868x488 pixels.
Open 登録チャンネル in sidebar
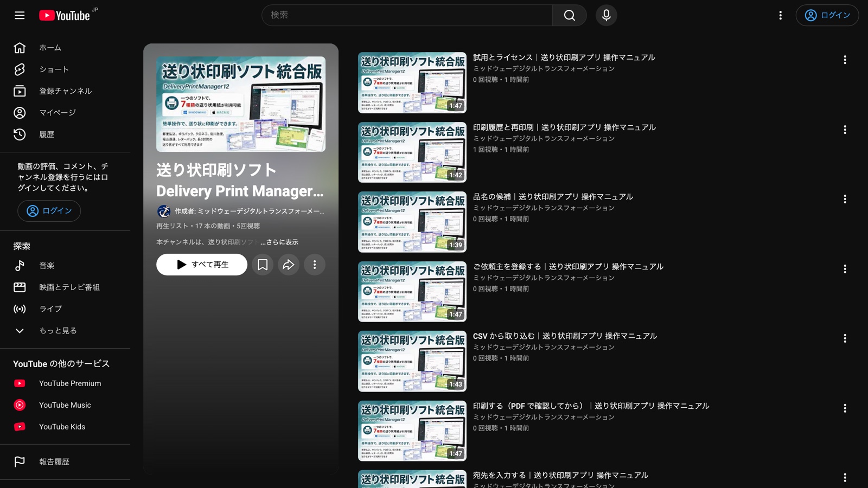click(65, 91)
